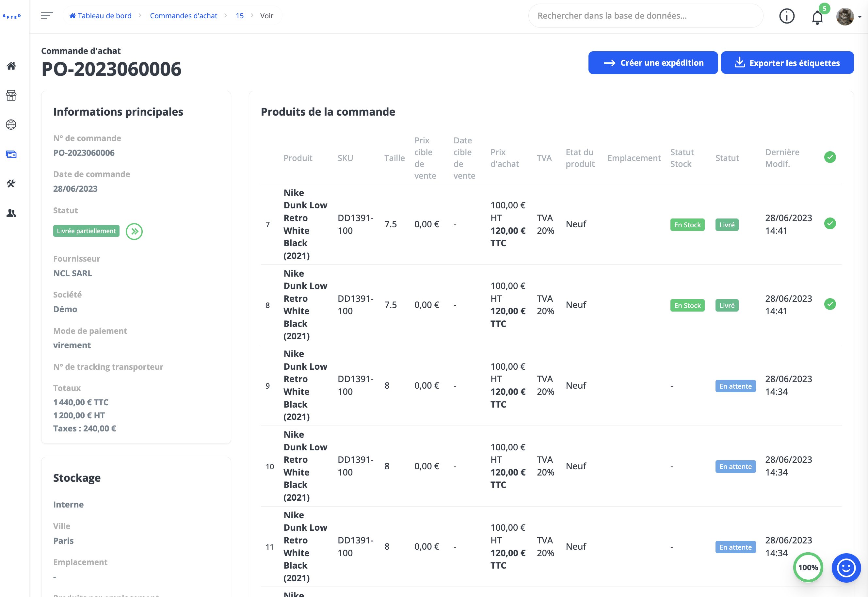The height and width of the screenshot is (597, 868).
Task: Open the store icon in sidebar
Action: (x=11, y=95)
